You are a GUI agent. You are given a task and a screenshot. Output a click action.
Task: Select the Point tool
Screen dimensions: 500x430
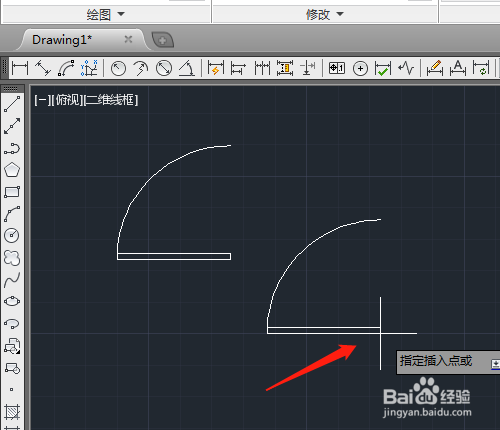click(12, 389)
